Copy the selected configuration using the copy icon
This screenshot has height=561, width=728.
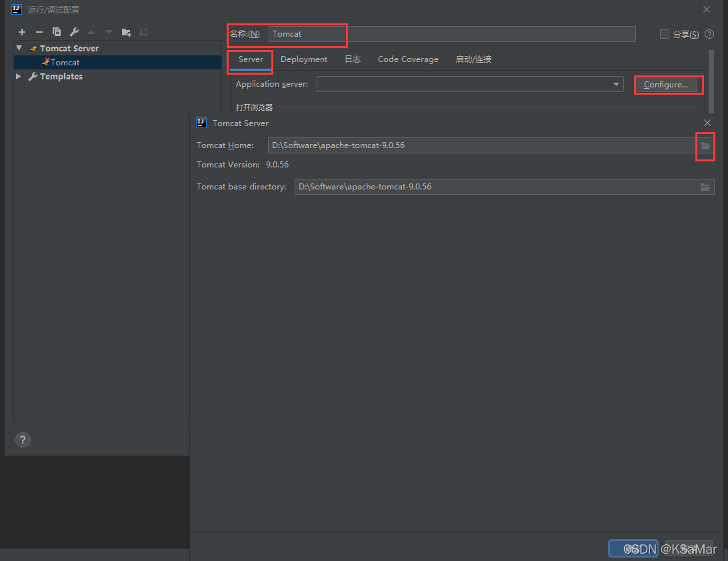[57, 32]
